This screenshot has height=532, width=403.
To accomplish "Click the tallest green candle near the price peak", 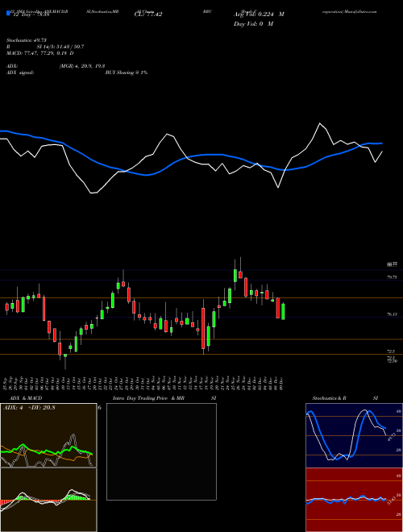I will pyautogui.click(x=235, y=275).
